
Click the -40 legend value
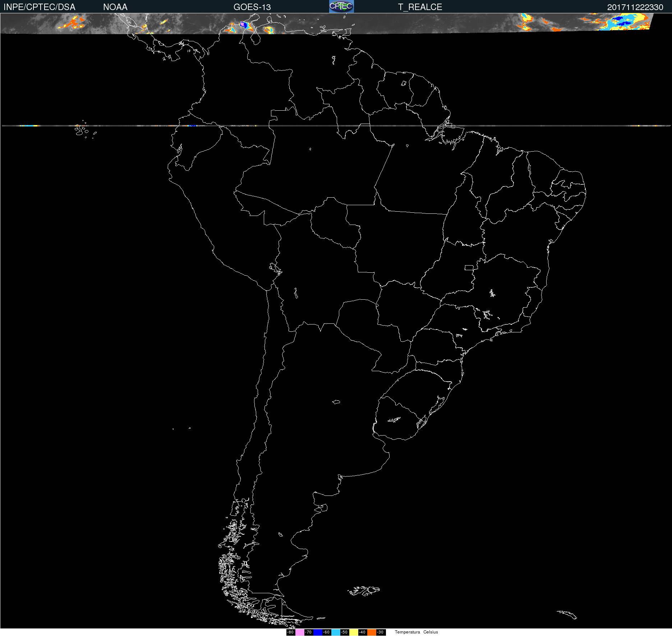pos(362,632)
